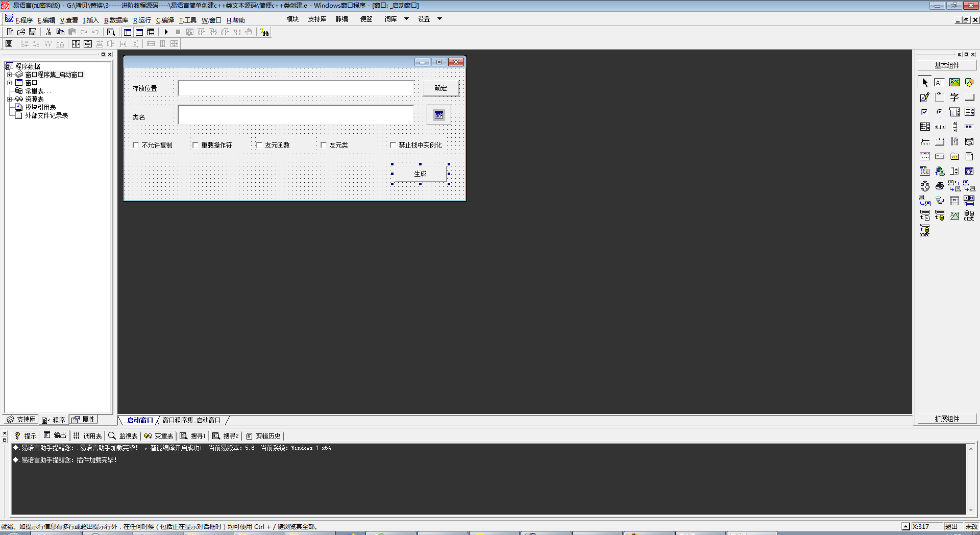Click the 生成 button in the form

(420, 174)
